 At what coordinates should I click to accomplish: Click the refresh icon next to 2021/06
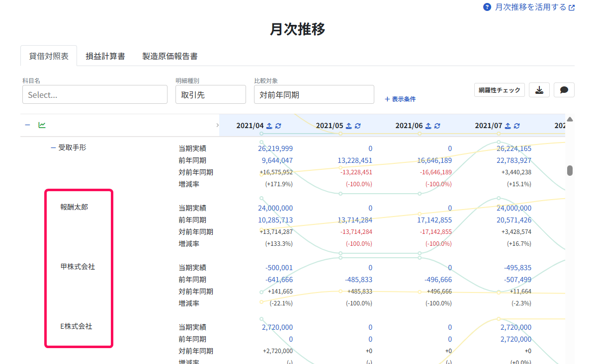point(437,126)
